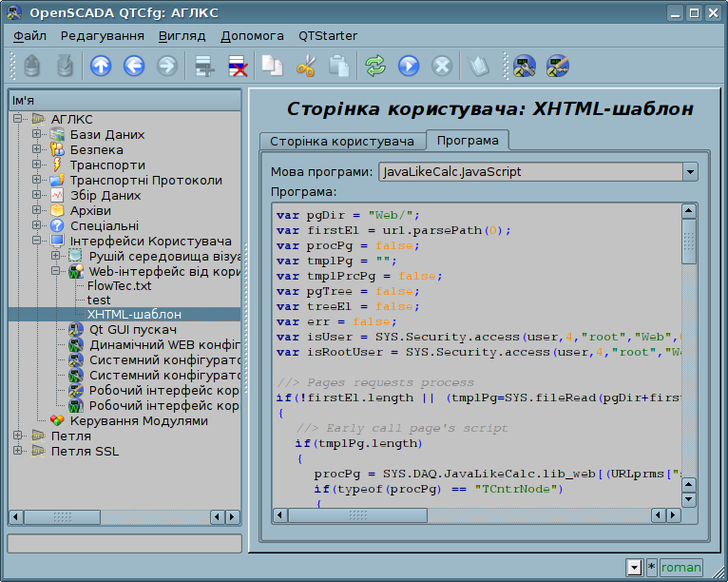Click the program code text editor area

coord(477,356)
